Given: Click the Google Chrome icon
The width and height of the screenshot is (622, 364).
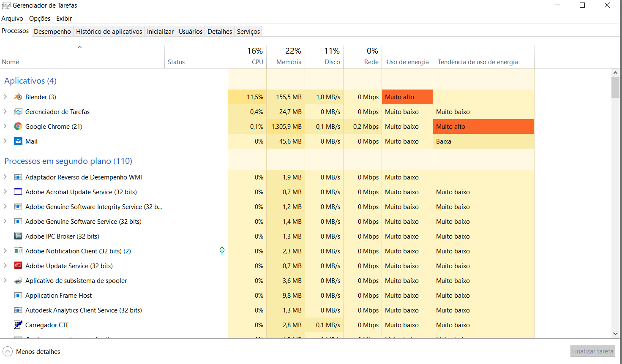Looking at the screenshot, I should click(18, 126).
